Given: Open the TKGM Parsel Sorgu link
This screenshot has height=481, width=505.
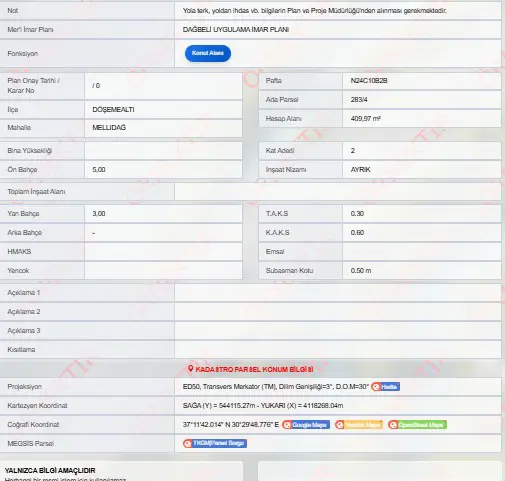Looking at the screenshot, I should tap(215, 443).
